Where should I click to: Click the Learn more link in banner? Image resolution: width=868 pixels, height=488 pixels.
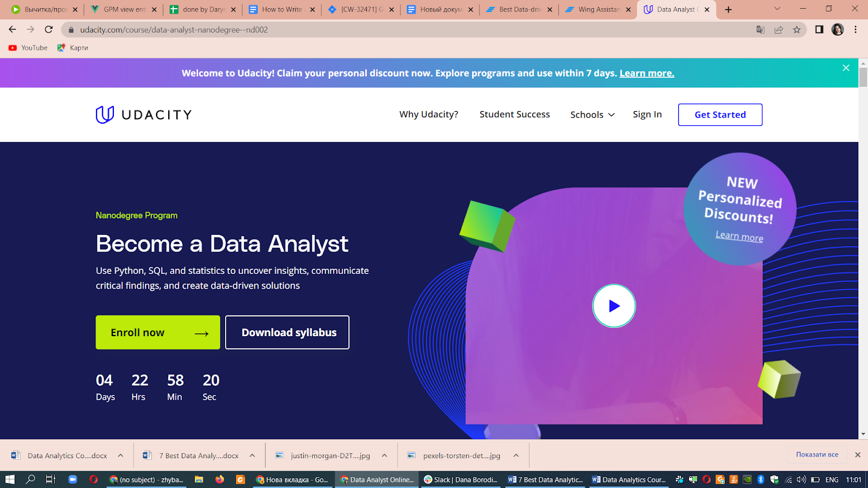point(647,73)
